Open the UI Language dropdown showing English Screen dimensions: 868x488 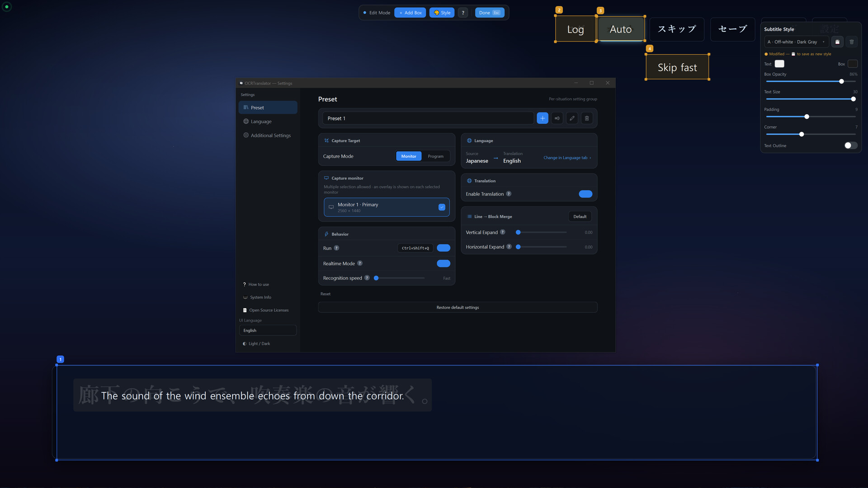point(268,331)
